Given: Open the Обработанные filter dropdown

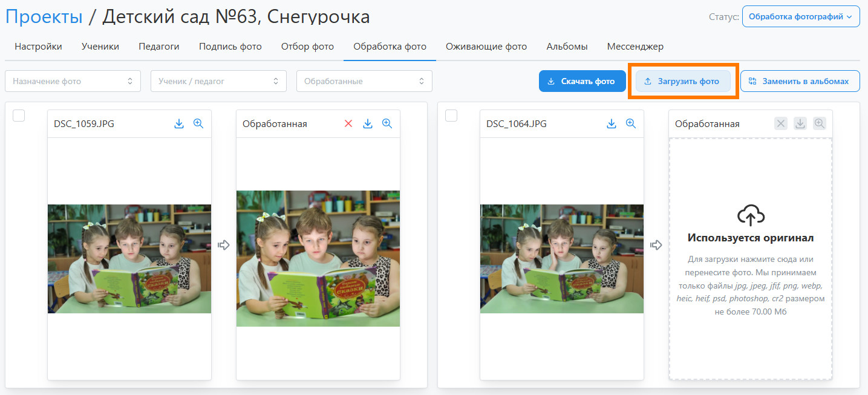Looking at the screenshot, I should click(364, 81).
